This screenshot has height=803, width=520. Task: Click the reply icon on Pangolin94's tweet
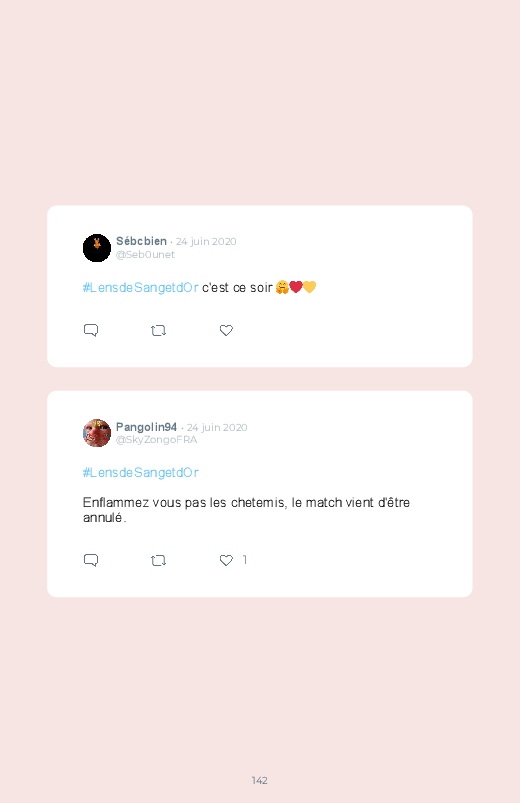[91, 560]
